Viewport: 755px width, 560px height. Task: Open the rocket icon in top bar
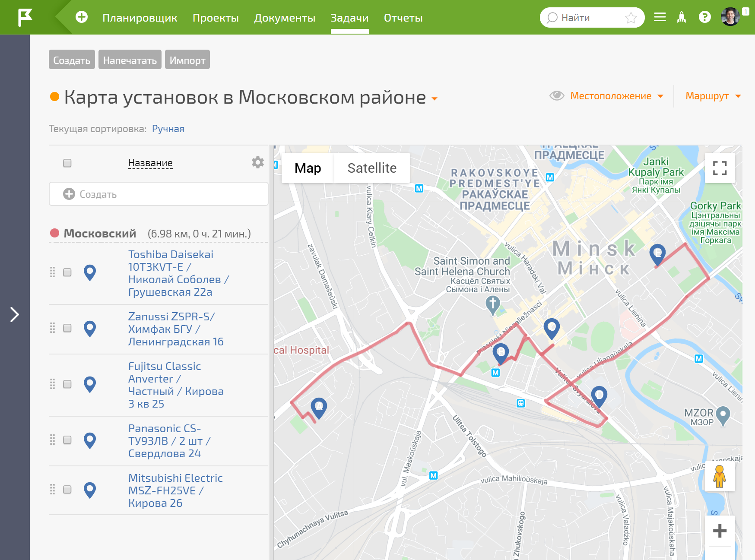682,17
